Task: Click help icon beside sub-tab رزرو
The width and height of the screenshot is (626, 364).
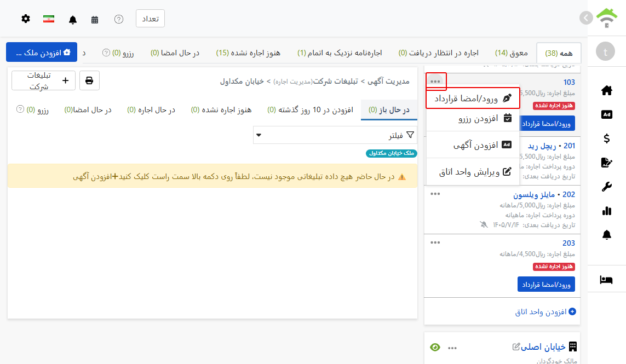Action: [x=20, y=109]
